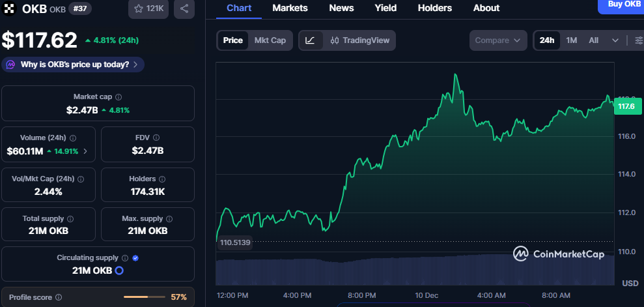
Task: Switch to TradingView chart mode
Action: (x=360, y=40)
